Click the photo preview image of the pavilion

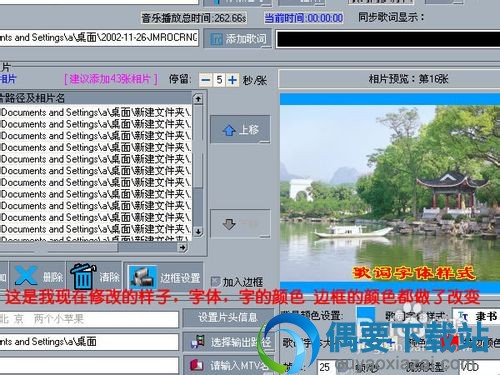pyautogui.click(x=390, y=193)
